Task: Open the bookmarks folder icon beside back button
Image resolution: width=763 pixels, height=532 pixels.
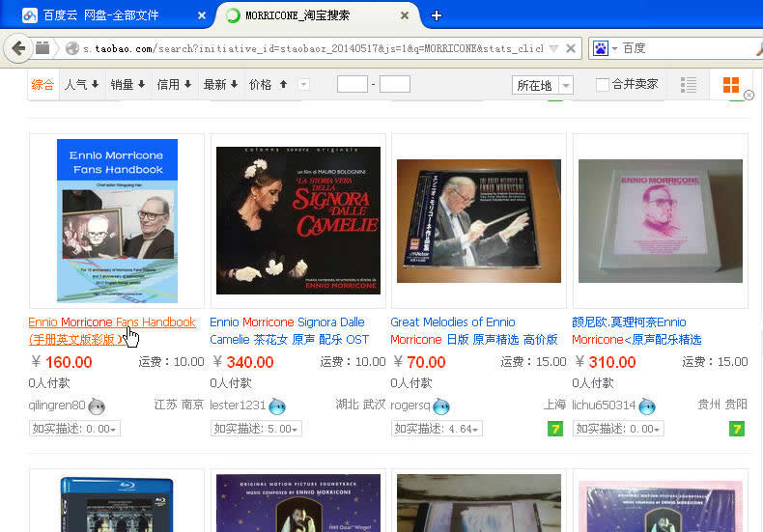Action: [42, 48]
